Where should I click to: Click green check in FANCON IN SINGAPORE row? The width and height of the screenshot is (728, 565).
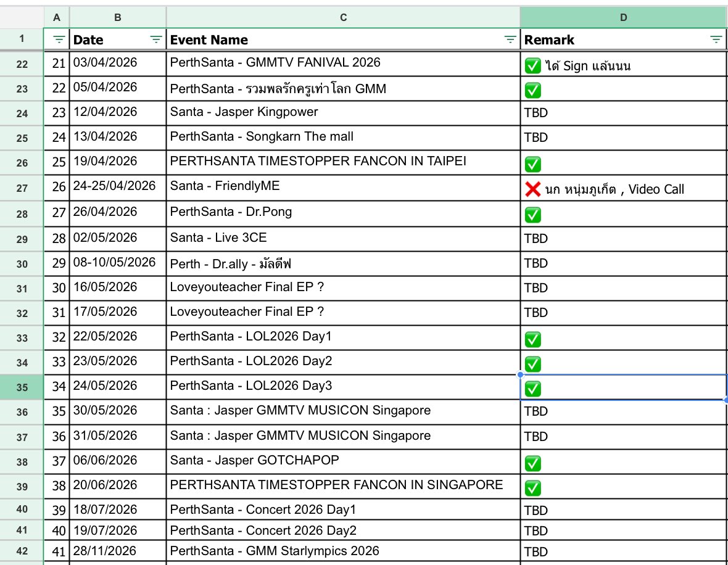(532, 488)
